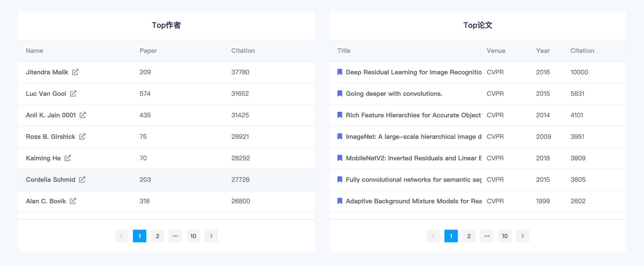The width and height of the screenshot is (644, 266).
Task: Expand the ellipsis pages in Top论文 pagination
Action: coord(487,236)
